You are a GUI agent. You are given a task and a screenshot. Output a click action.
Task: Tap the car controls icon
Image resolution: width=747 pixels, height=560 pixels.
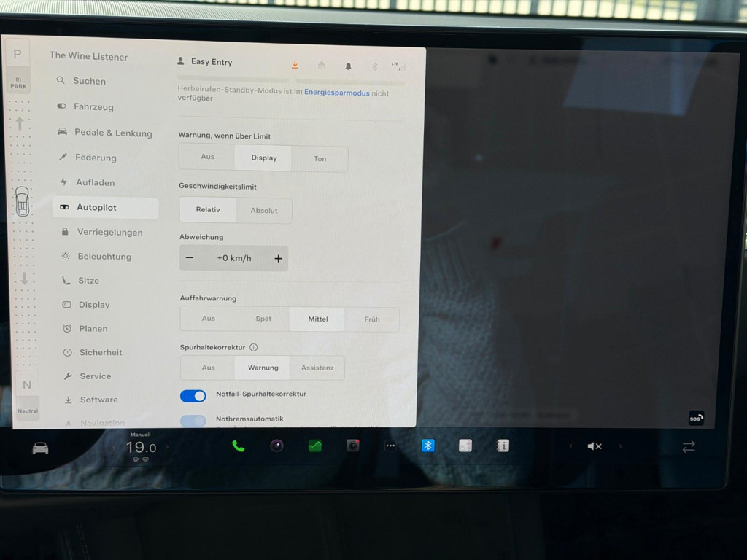[40, 448]
